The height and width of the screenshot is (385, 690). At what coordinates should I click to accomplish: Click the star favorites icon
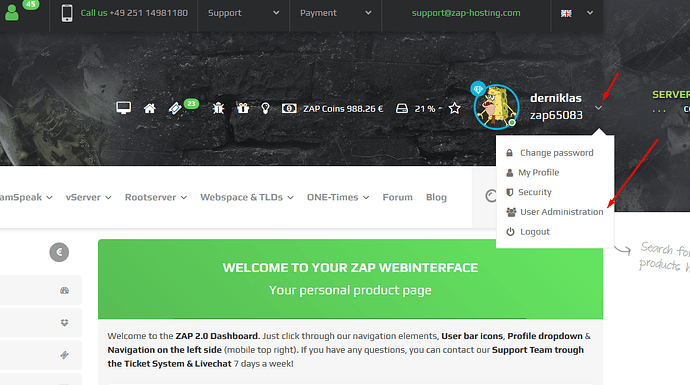455,108
